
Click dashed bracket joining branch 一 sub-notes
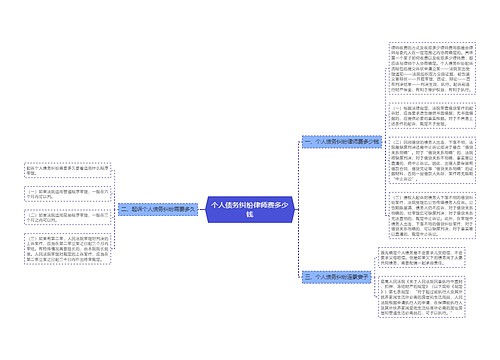coord(385,142)
